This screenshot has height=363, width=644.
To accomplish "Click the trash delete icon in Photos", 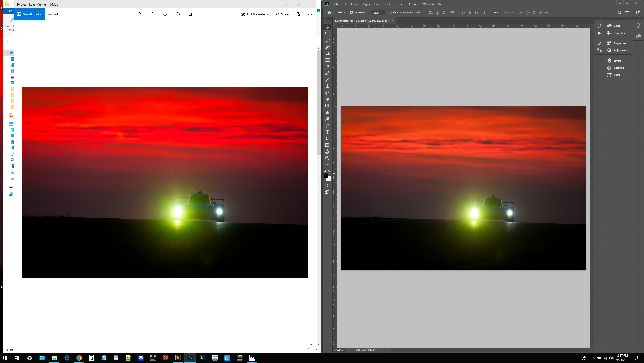I will tap(152, 14).
